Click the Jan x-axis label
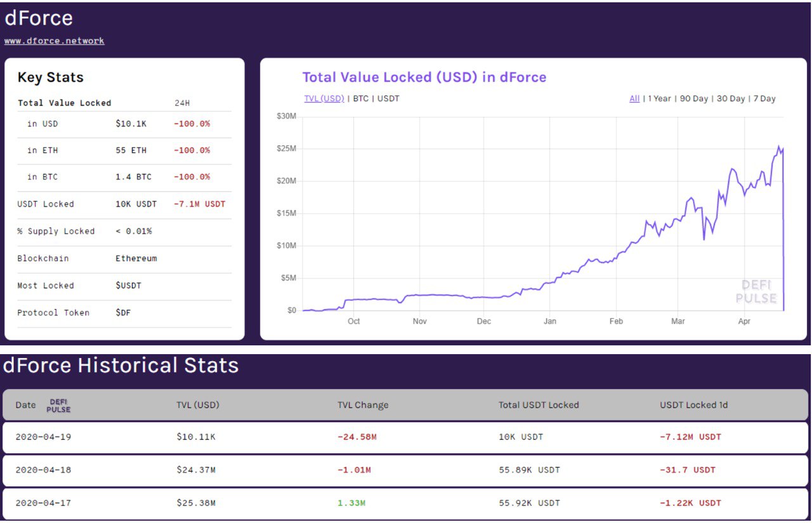 [x=550, y=321]
